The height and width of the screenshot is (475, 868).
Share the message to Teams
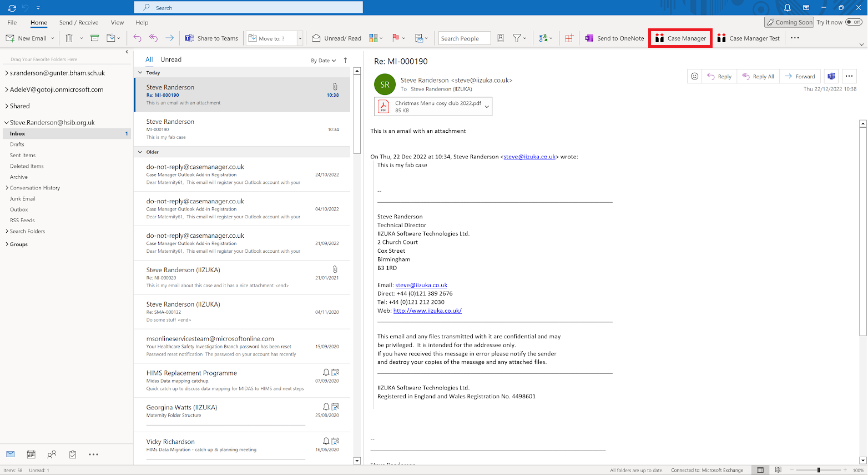[x=211, y=38]
